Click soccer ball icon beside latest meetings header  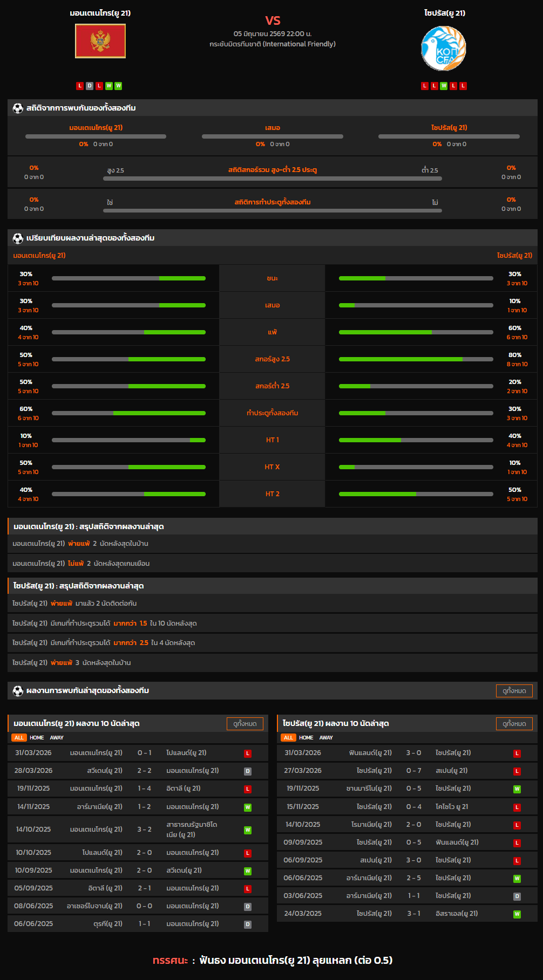[18, 690]
